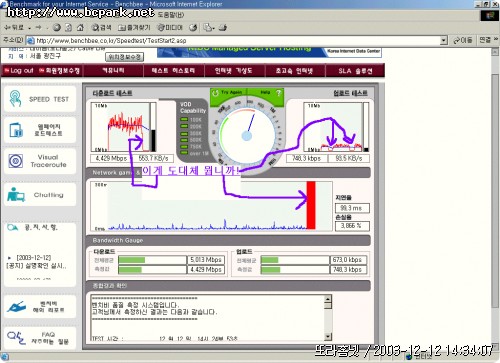The width and height of the screenshot is (500, 363).
Task: Click the speedometer dial gauge
Action: (x=247, y=136)
